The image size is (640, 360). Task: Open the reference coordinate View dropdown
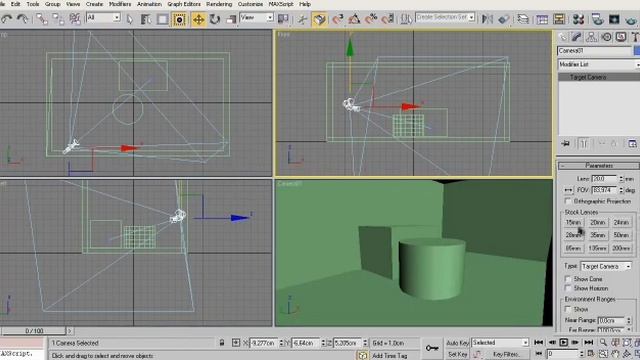tap(256, 18)
